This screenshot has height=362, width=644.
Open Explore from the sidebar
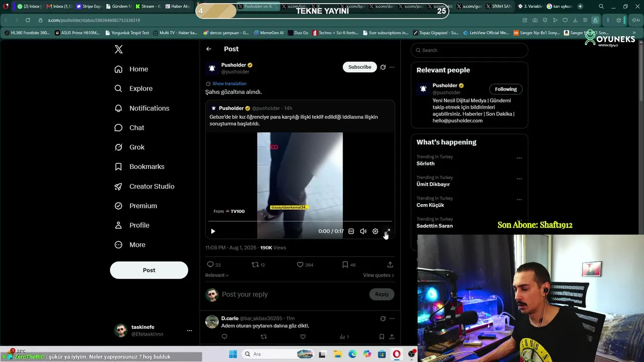tap(133, 88)
